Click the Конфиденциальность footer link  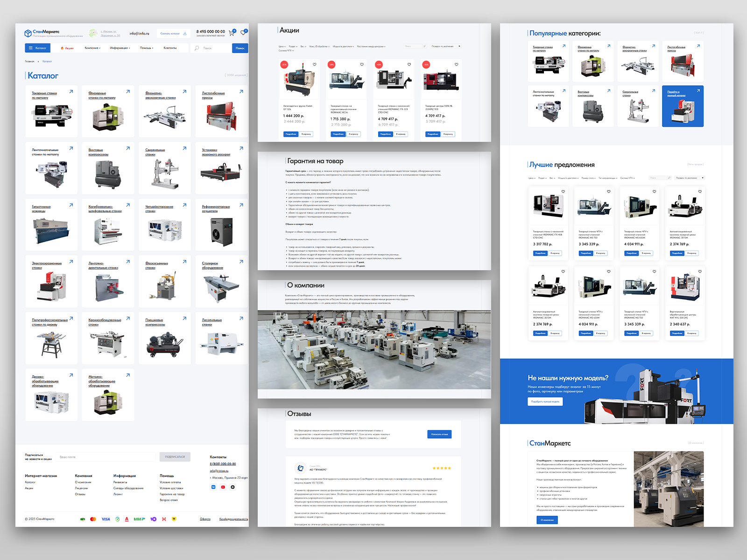pyautogui.click(x=233, y=519)
